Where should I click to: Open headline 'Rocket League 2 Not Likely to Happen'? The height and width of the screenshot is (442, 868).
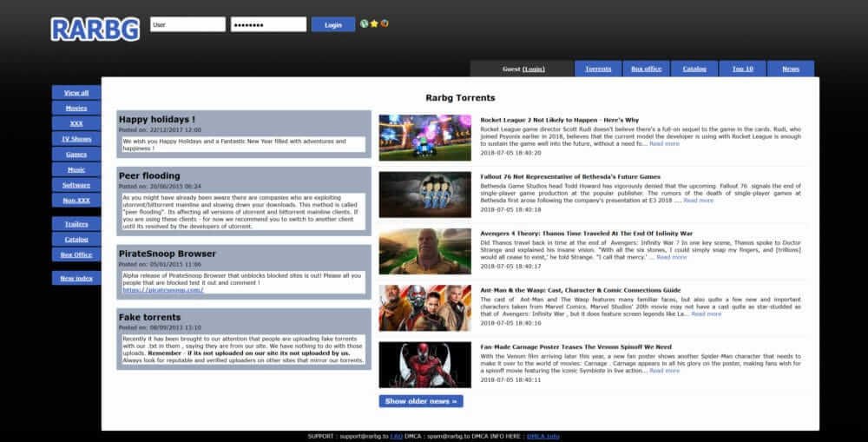(x=559, y=120)
